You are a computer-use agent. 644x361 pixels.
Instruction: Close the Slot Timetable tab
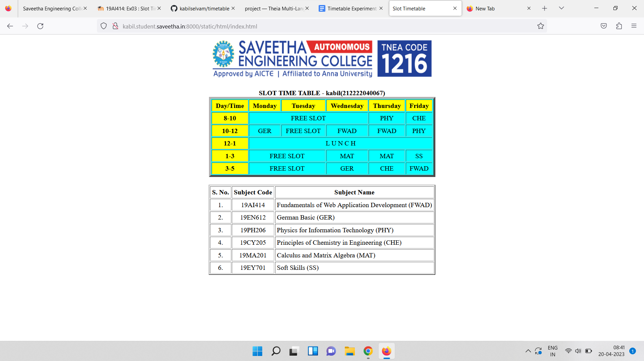(455, 8)
